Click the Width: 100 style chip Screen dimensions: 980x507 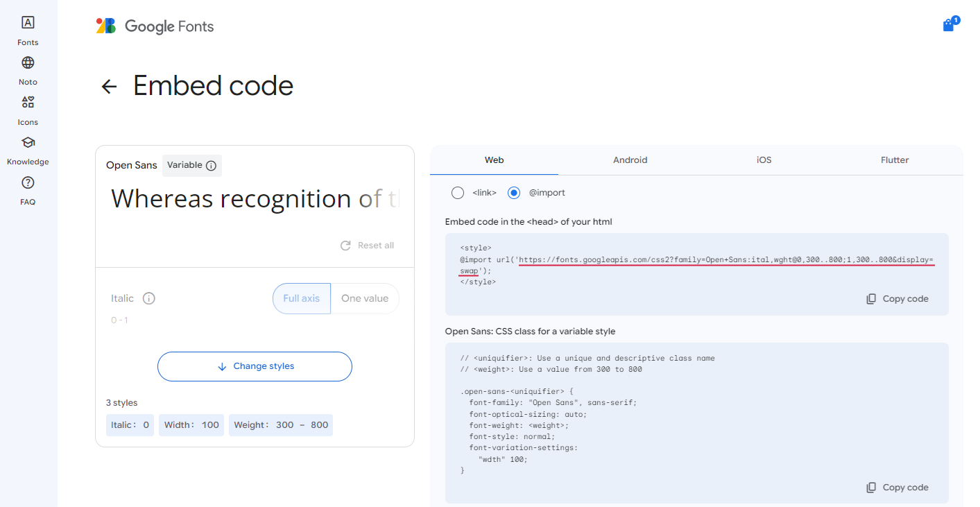pos(191,425)
